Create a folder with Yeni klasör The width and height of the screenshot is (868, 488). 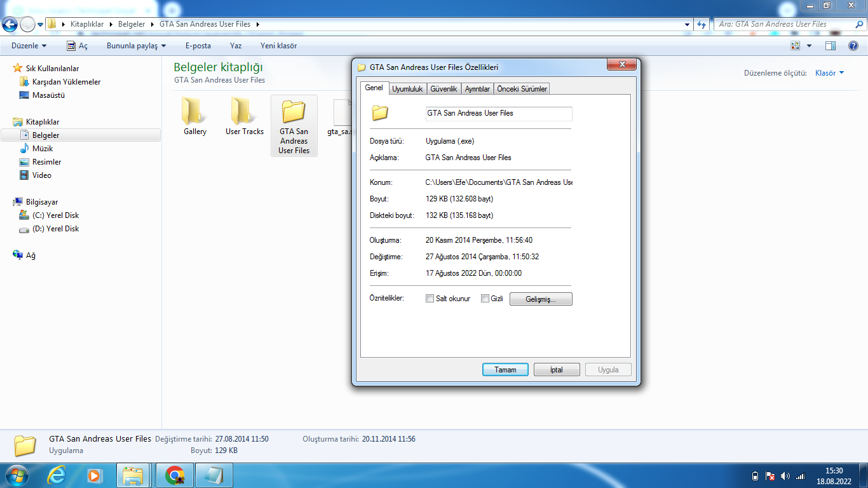pos(278,46)
